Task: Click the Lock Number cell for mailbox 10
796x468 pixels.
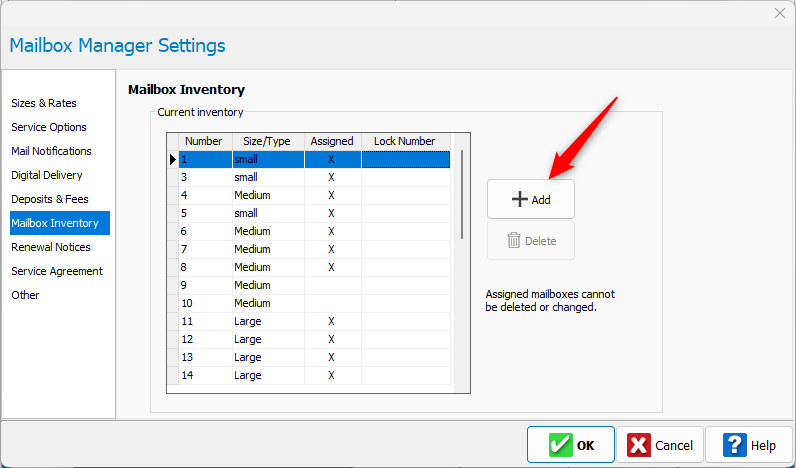Action: (405, 303)
